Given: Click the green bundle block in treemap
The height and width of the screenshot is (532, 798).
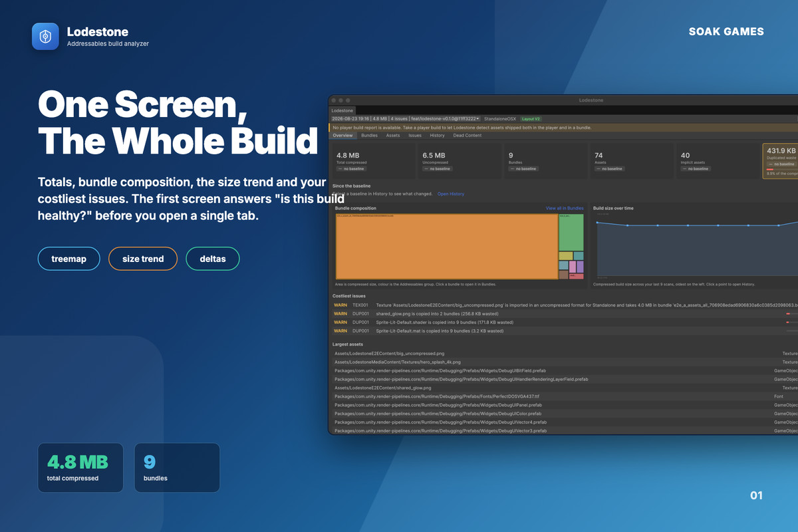Looking at the screenshot, I should click(x=571, y=232).
